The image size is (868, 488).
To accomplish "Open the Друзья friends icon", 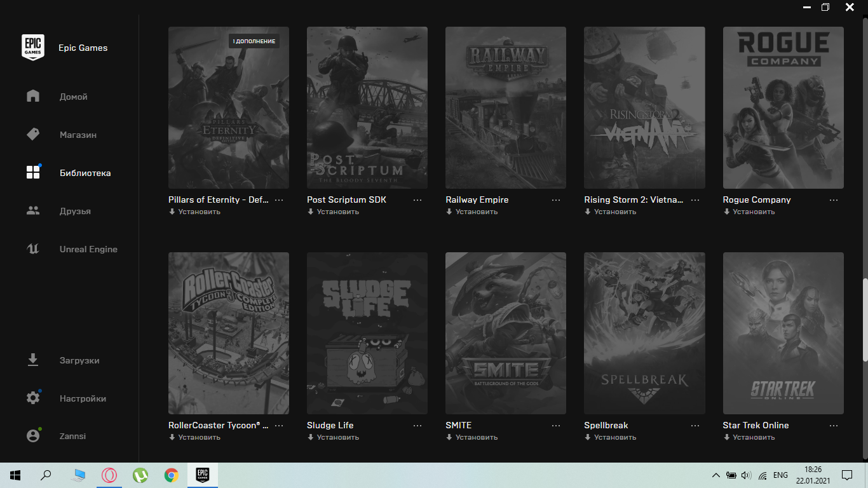I will pyautogui.click(x=33, y=211).
